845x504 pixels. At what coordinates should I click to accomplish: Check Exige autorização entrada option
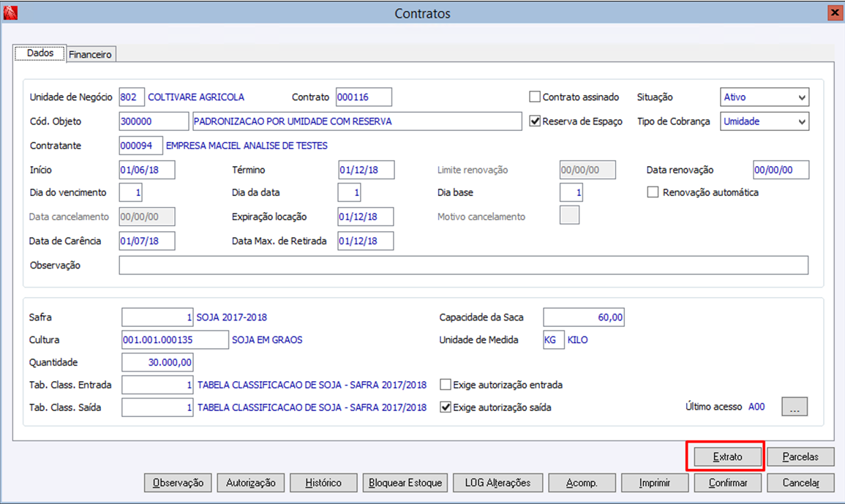[446, 385]
